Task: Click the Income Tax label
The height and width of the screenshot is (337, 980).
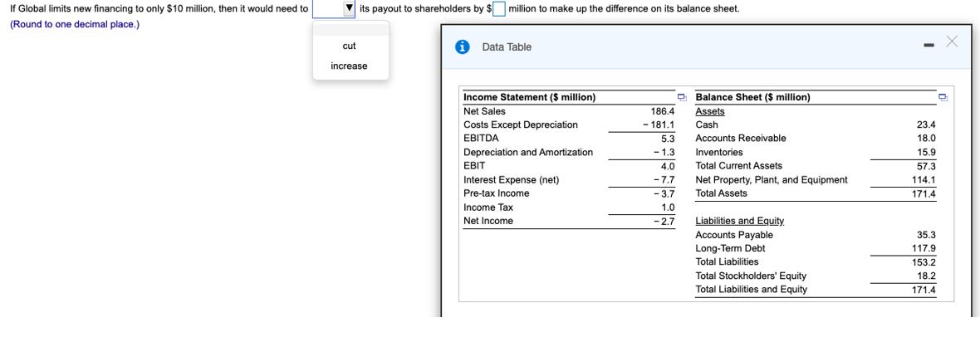Action: (x=488, y=208)
